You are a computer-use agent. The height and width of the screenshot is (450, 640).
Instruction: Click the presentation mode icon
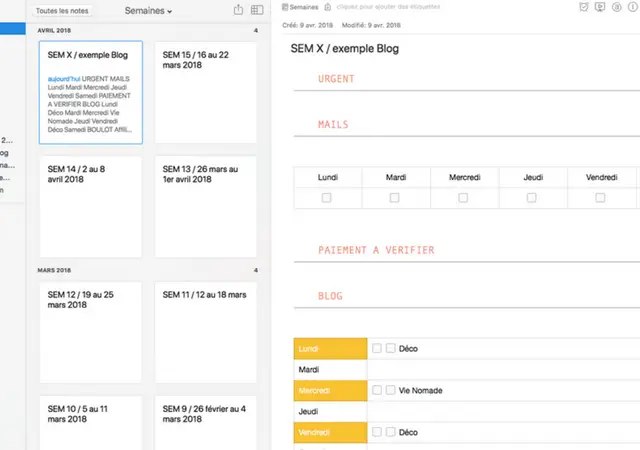600,7
